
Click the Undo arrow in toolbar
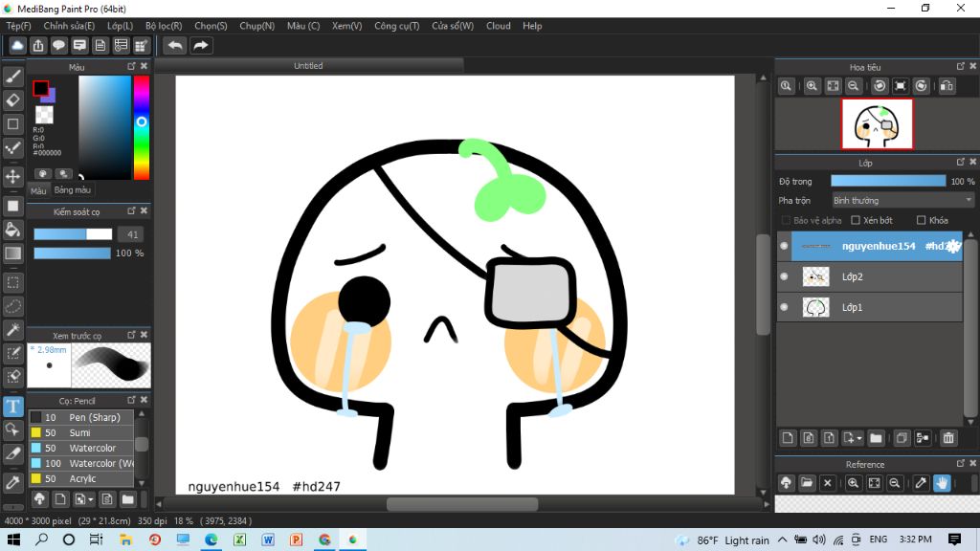[175, 46]
